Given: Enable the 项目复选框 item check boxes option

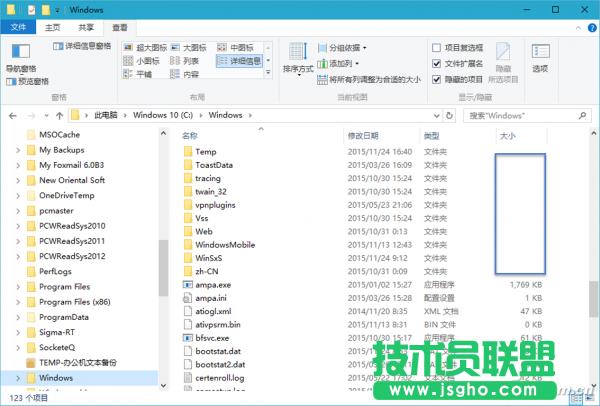Looking at the screenshot, I should 436,47.
